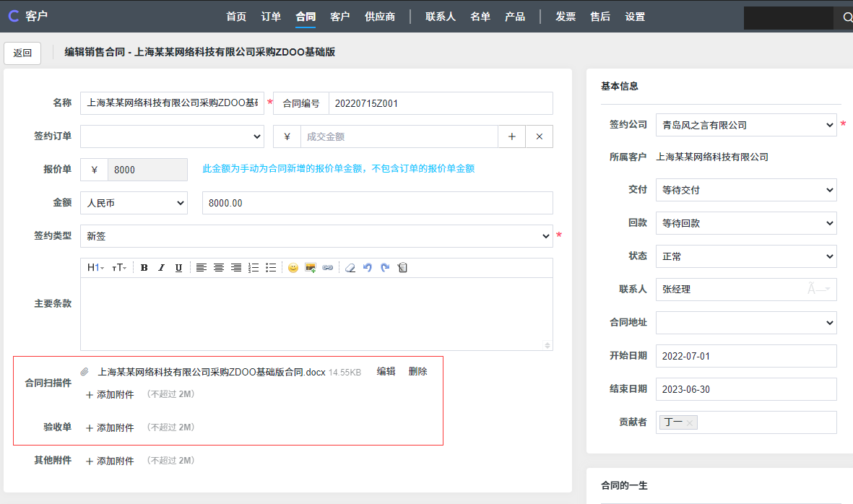Click the resize handle of the terms editor
This screenshot has height=504, width=853.
click(x=547, y=345)
